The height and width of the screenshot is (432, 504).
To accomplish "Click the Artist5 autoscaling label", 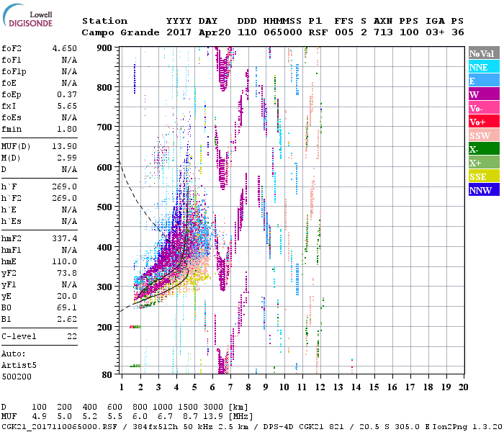I will 19,366.
